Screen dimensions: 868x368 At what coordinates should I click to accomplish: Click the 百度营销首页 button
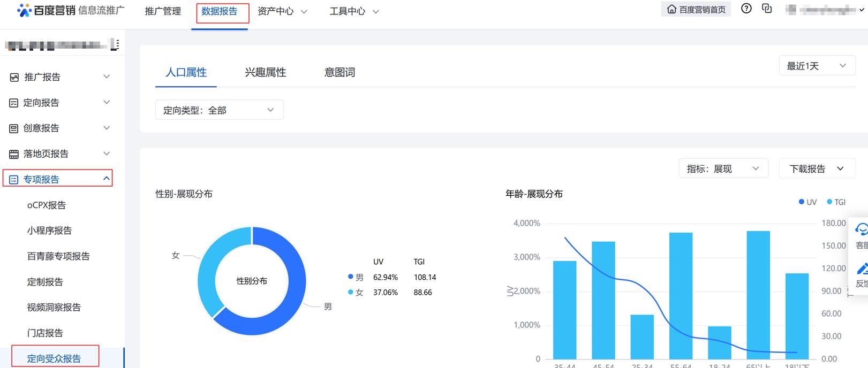tap(696, 10)
